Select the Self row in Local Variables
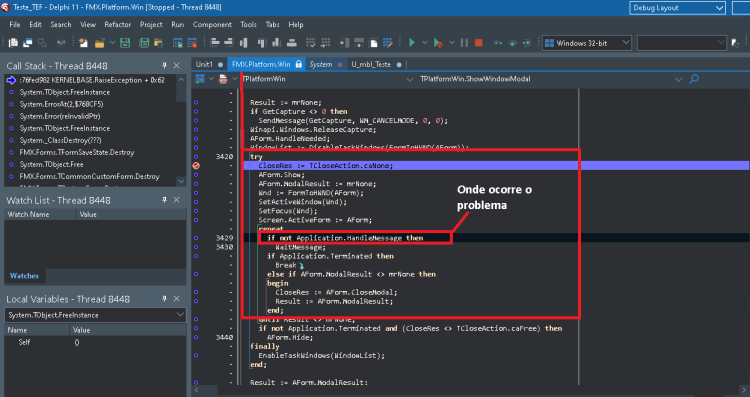 95,342
